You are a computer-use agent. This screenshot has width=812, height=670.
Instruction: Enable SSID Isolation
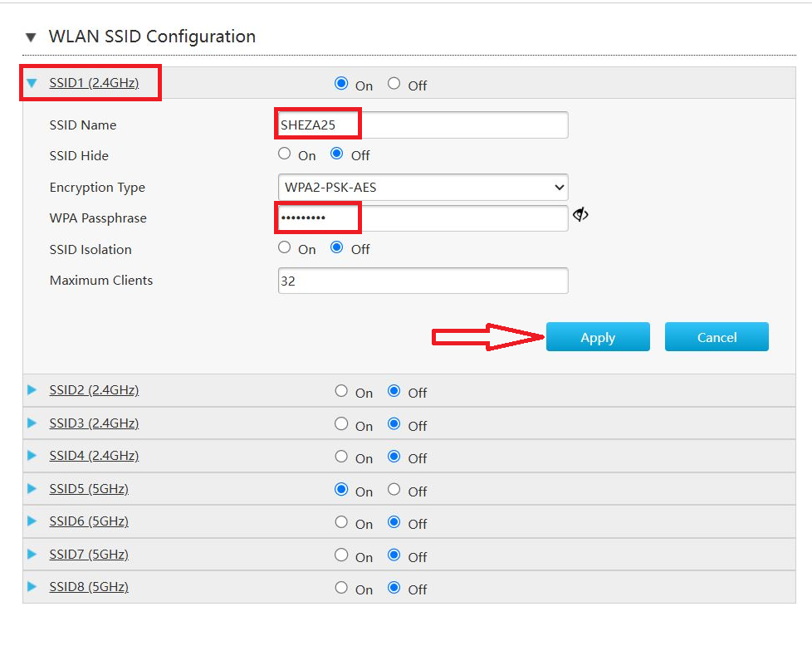tap(285, 247)
